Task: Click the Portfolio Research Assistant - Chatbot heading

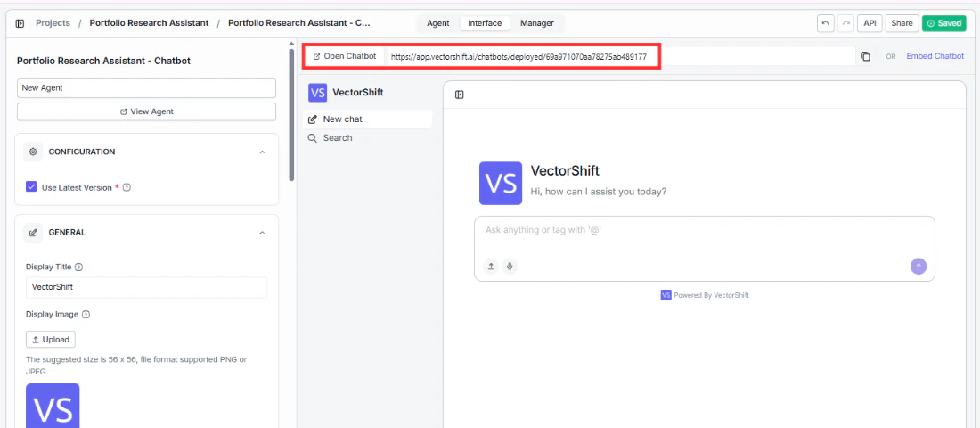Action: click(103, 61)
